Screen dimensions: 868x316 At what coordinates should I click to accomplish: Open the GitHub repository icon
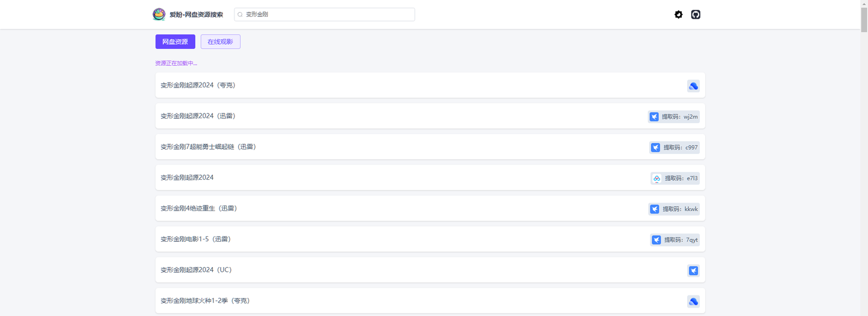[696, 14]
